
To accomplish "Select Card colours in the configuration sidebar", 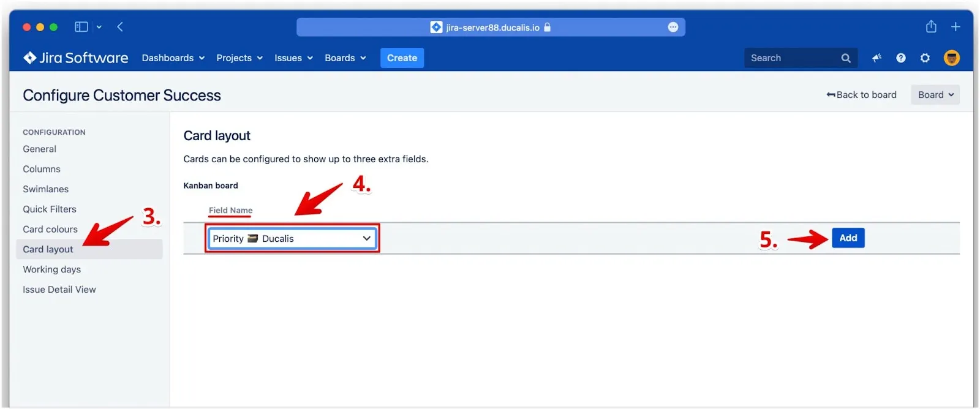I will coord(50,229).
